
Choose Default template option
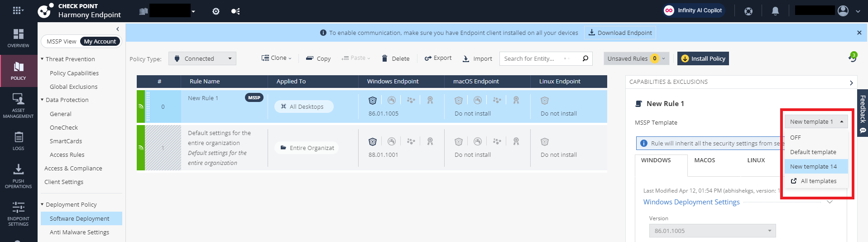(816, 152)
